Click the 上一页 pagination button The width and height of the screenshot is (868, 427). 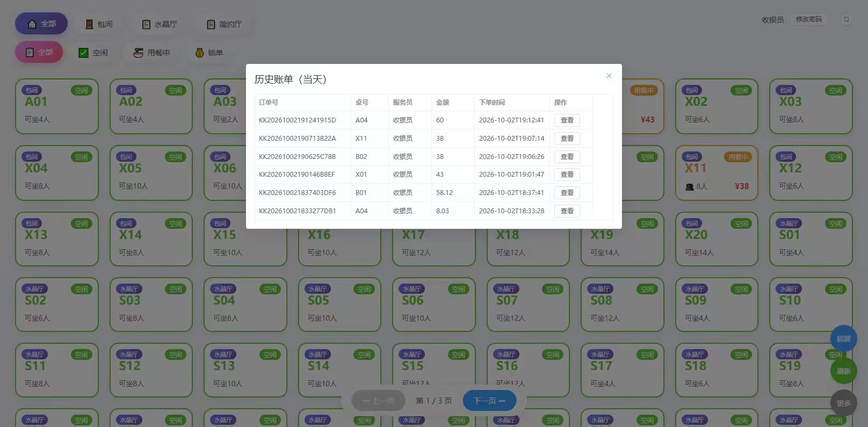(x=378, y=401)
